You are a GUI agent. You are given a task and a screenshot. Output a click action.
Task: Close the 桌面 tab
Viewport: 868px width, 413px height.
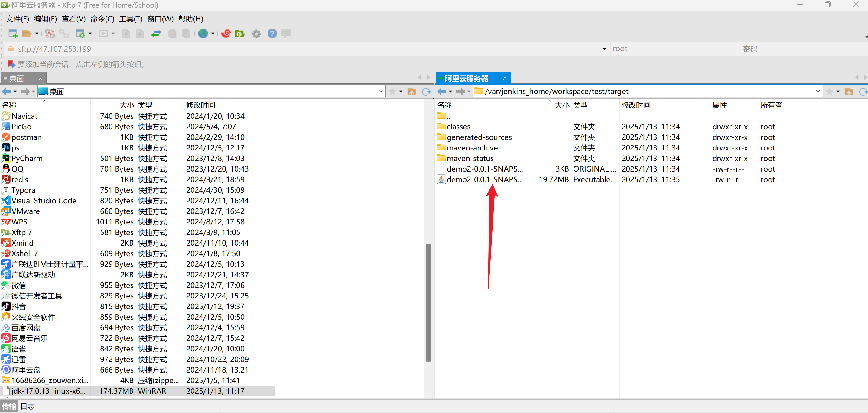coord(41,79)
